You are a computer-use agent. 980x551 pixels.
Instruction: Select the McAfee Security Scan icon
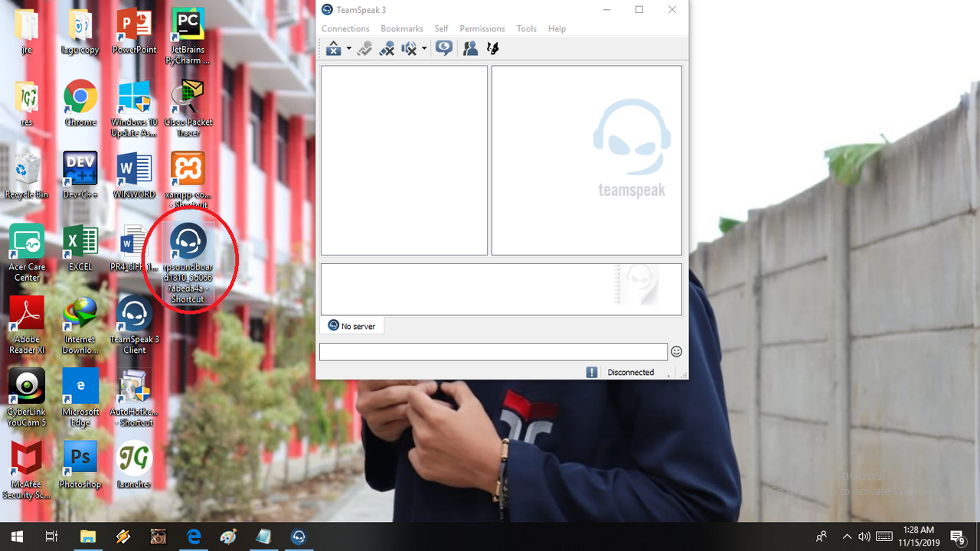(27, 470)
